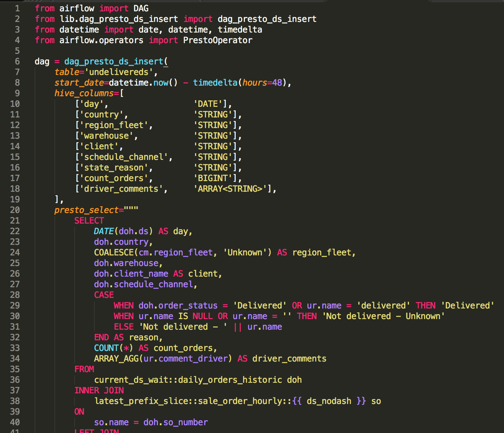The height and width of the screenshot is (433, 504).
Task: Click the 'undelivereds' table string
Action: (119, 72)
